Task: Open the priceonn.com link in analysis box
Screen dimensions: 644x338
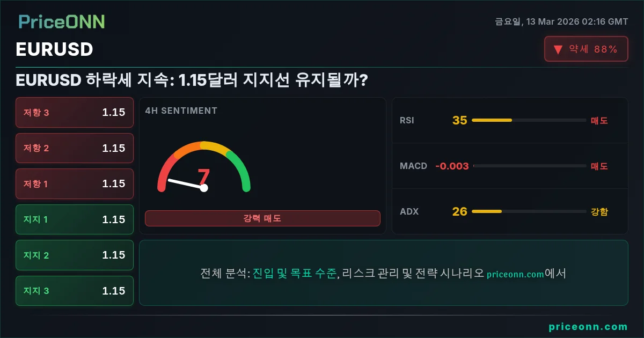Action: [x=516, y=274]
